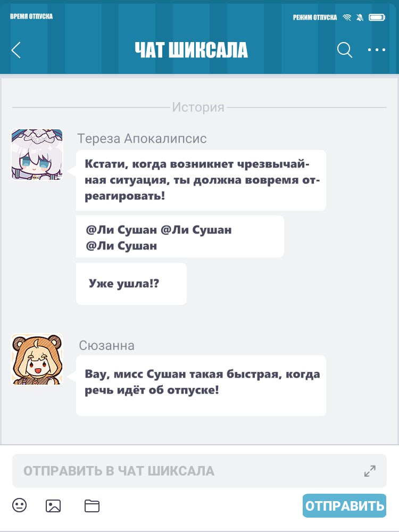Open the three-dot more options menu

[x=377, y=50]
